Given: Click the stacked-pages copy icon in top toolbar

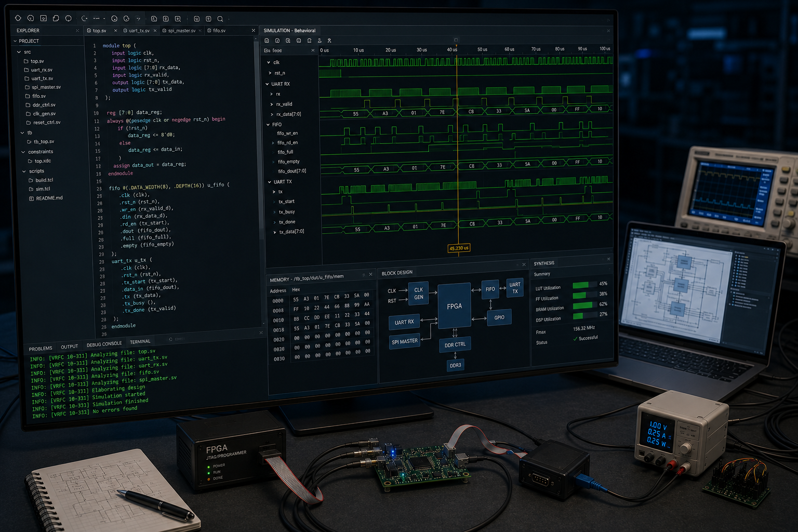Looking at the screenshot, I should 56,18.
